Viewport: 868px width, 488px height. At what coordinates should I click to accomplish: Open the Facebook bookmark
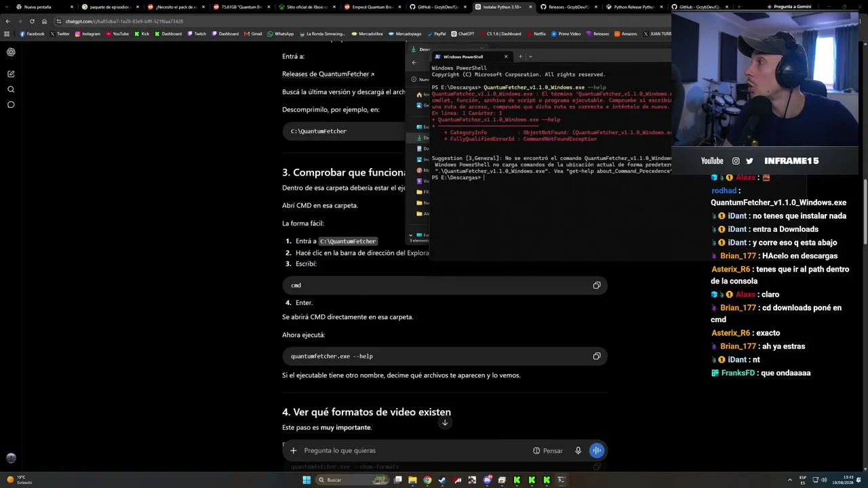pos(32,33)
